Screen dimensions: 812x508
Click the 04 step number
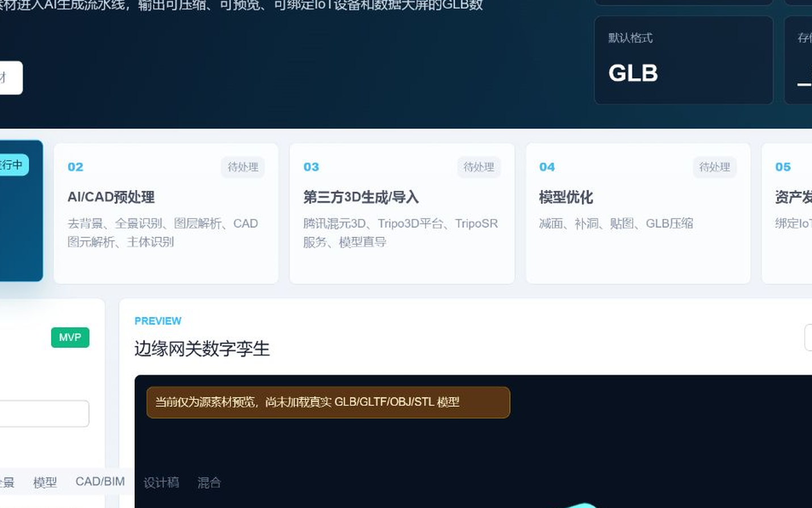point(547,167)
